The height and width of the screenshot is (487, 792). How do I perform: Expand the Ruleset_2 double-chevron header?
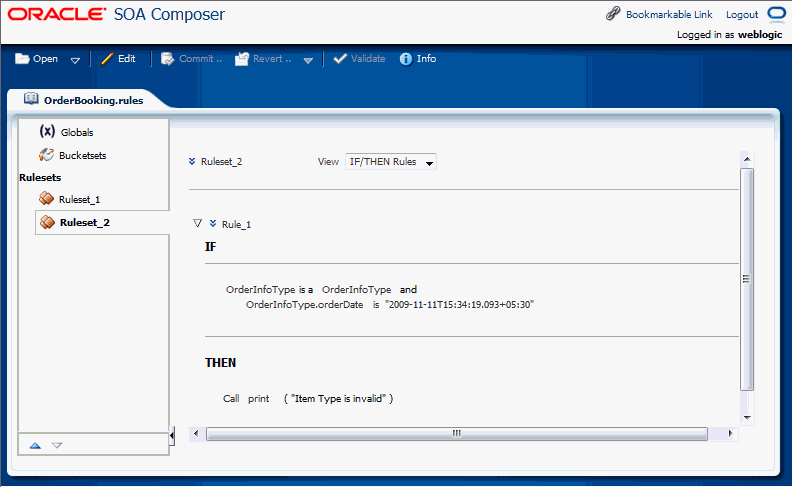192,161
